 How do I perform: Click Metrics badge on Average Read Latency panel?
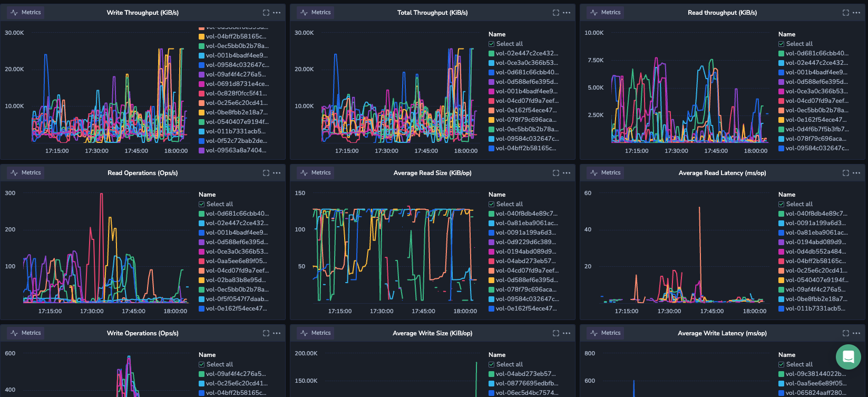pyautogui.click(x=605, y=173)
